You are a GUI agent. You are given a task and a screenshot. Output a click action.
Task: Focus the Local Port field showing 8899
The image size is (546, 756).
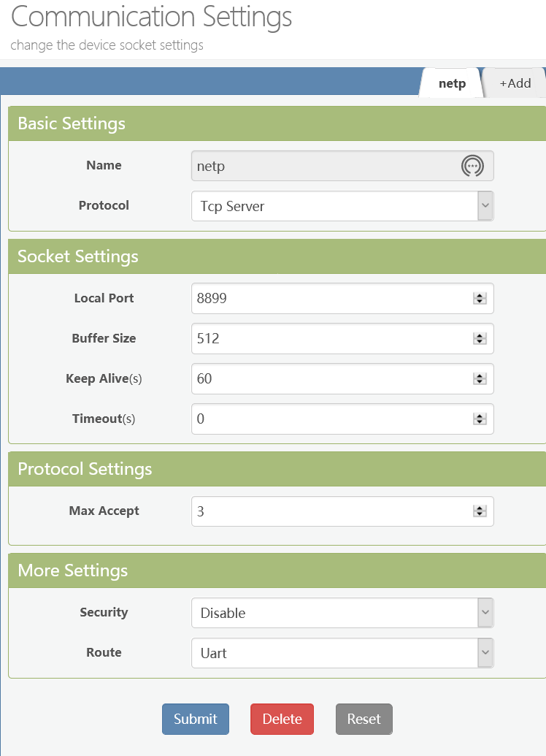328,298
